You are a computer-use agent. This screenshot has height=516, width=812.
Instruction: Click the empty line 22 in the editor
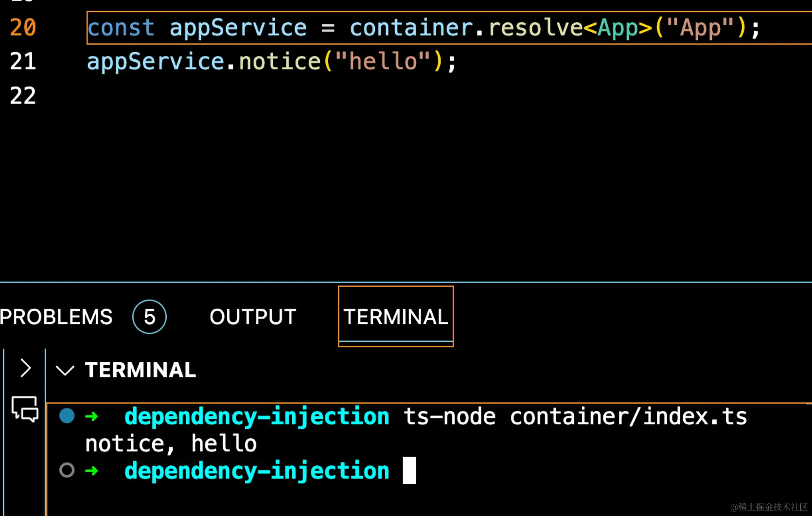pos(292,95)
